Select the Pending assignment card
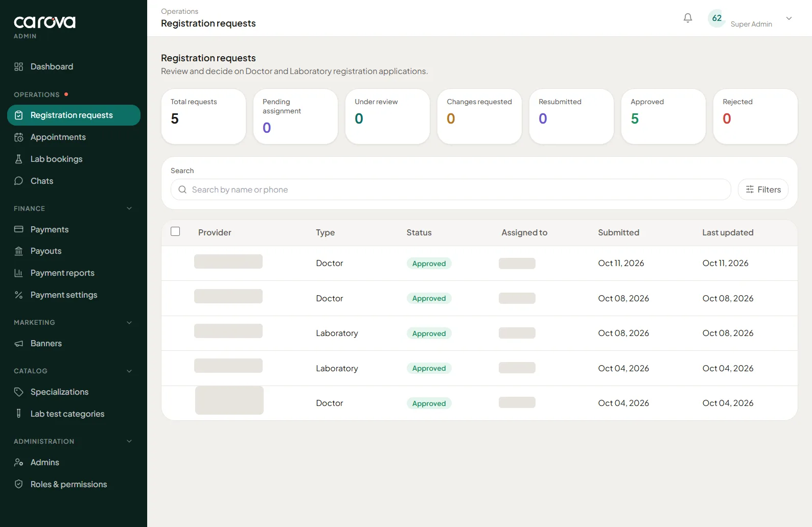The width and height of the screenshot is (812, 527). 295,116
